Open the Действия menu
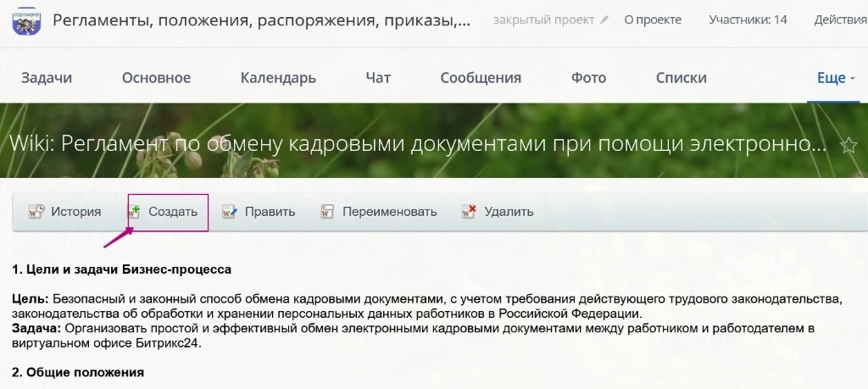868x389 pixels. (x=840, y=20)
